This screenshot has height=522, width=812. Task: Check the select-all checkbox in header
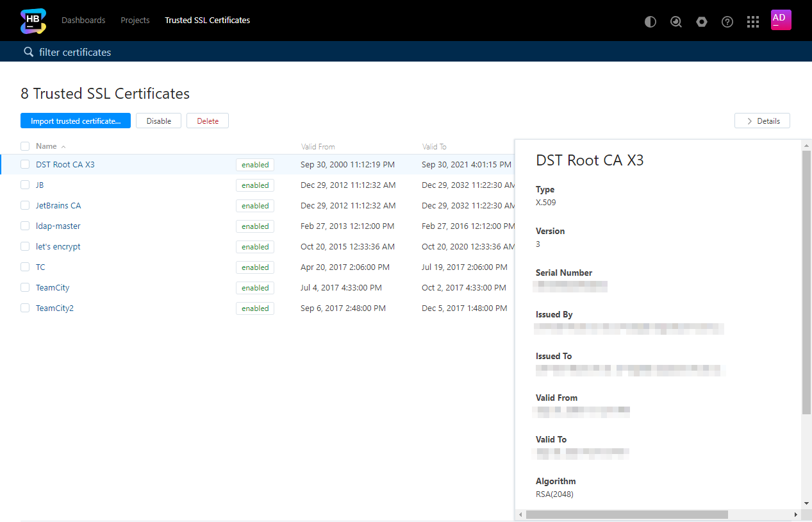[25, 146]
